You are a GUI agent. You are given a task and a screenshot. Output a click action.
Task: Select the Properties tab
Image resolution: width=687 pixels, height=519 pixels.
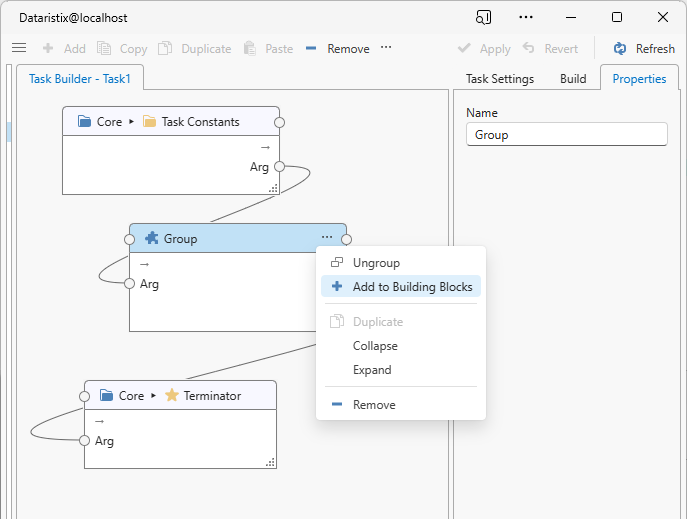pyautogui.click(x=639, y=79)
